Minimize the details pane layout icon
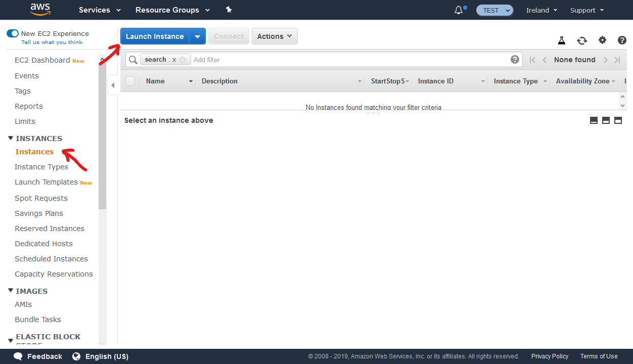633x364 pixels. pyautogui.click(x=594, y=120)
